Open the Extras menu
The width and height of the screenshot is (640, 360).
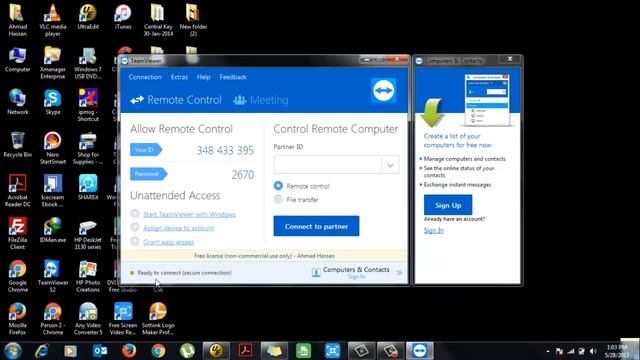pos(179,77)
